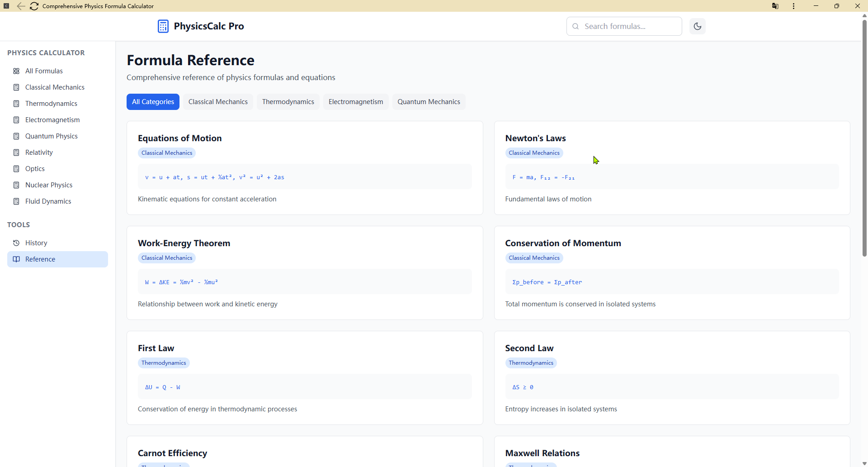Click 'Entropy increases in isolated systems' text
Viewport: 868px width, 467px height.
coord(561,409)
